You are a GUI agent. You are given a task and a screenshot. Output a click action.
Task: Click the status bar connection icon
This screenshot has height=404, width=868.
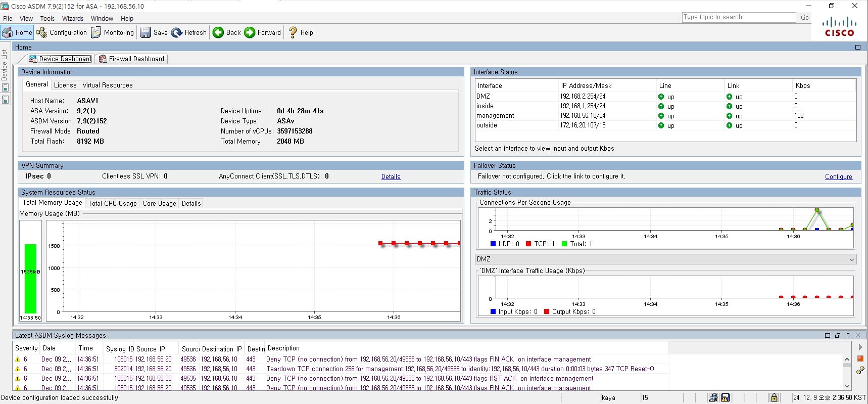pos(713,397)
